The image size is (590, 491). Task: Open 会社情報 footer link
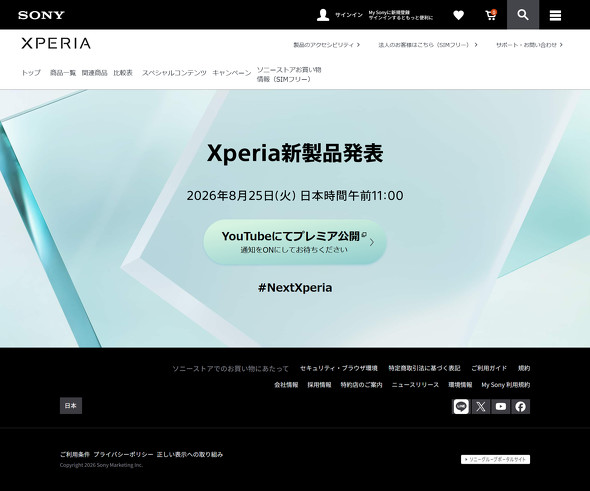tap(286, 385)
